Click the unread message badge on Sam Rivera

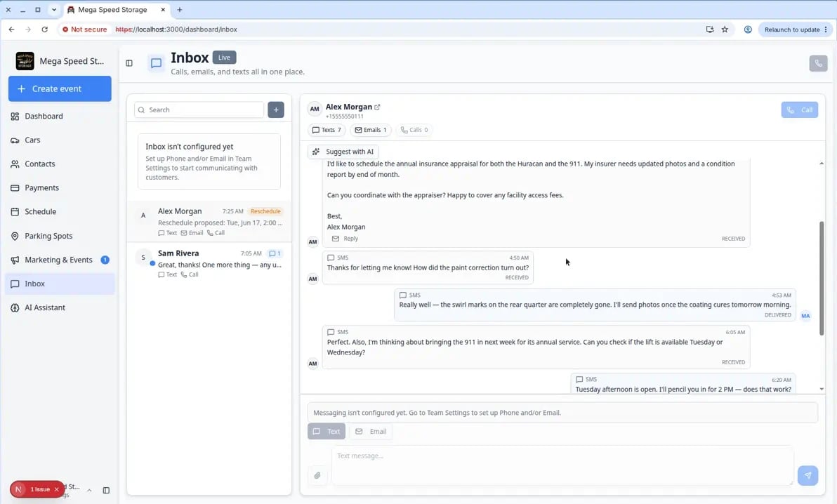pyautogui.click(x=275, y=253)
